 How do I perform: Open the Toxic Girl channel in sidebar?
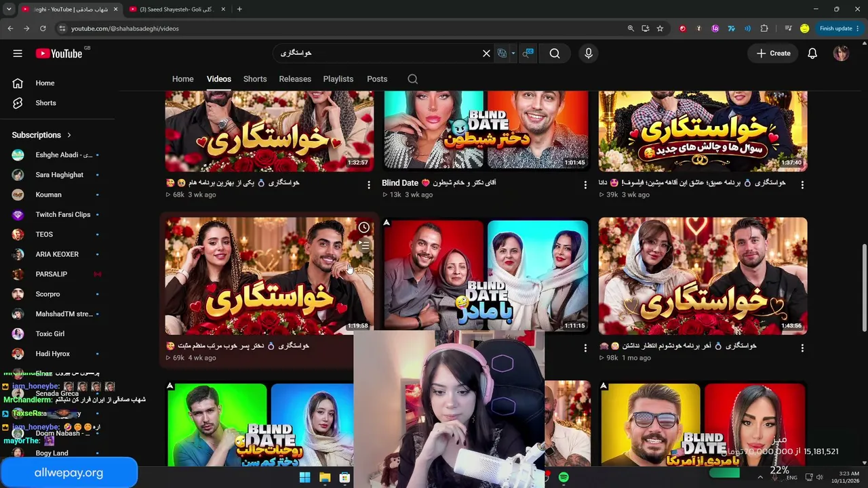tap(57, 334)
